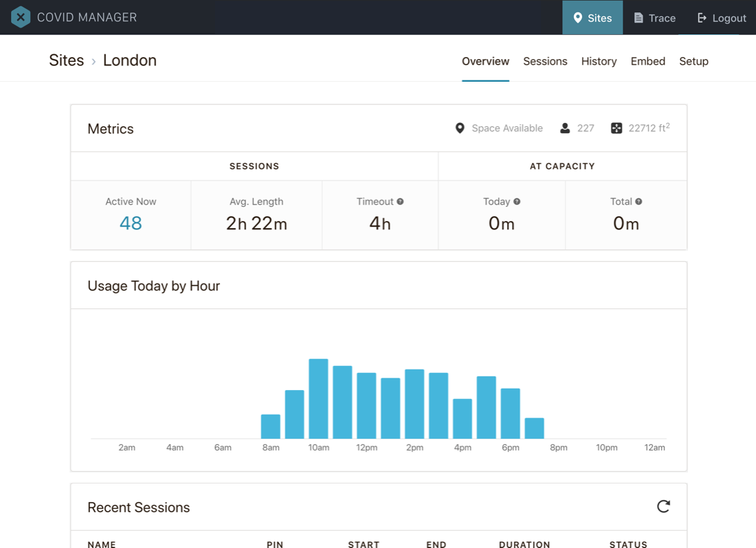Click the NAME column header
Image resolution: width=756 pixels, height=548 pixels.
tap(102, 544)
